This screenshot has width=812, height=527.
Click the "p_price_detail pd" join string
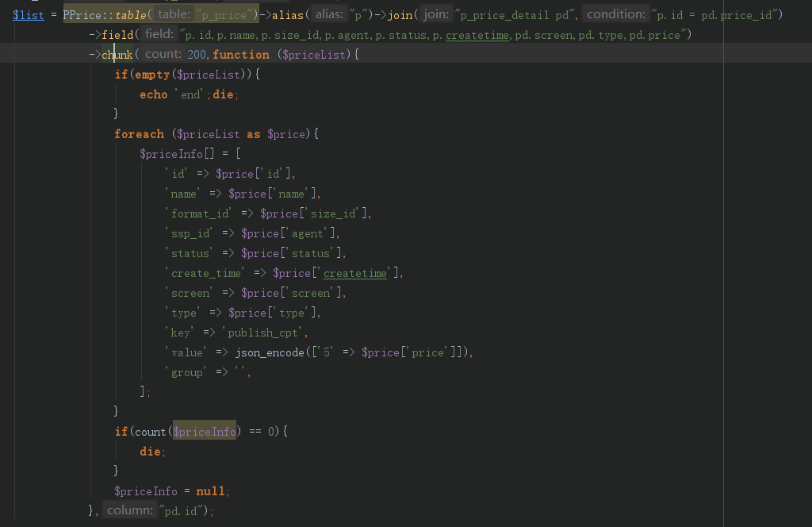point(516,15)
